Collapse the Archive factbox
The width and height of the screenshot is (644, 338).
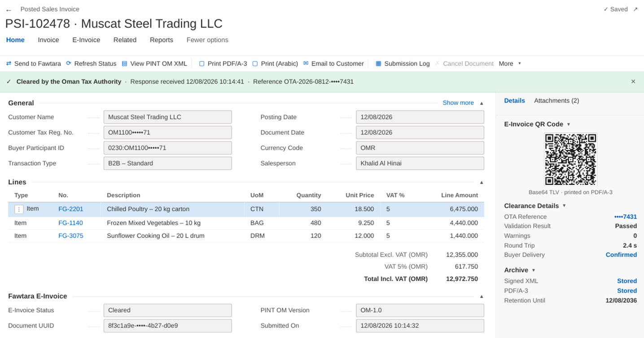[534, 270]
